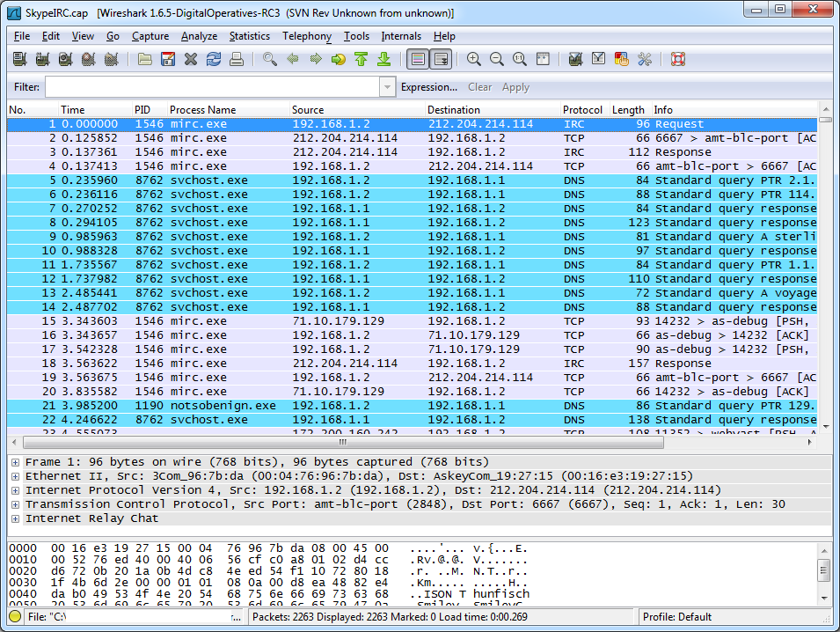
Task: Sort by the Process Name column
Action: (x=228, y=109)
